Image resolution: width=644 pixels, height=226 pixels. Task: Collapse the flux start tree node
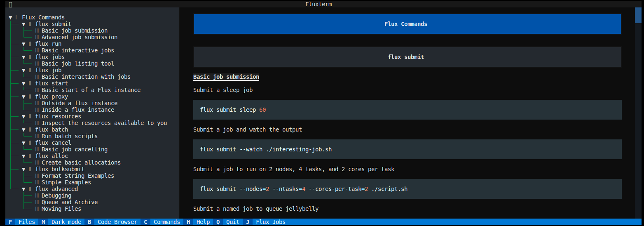click(x=23, y=83)
